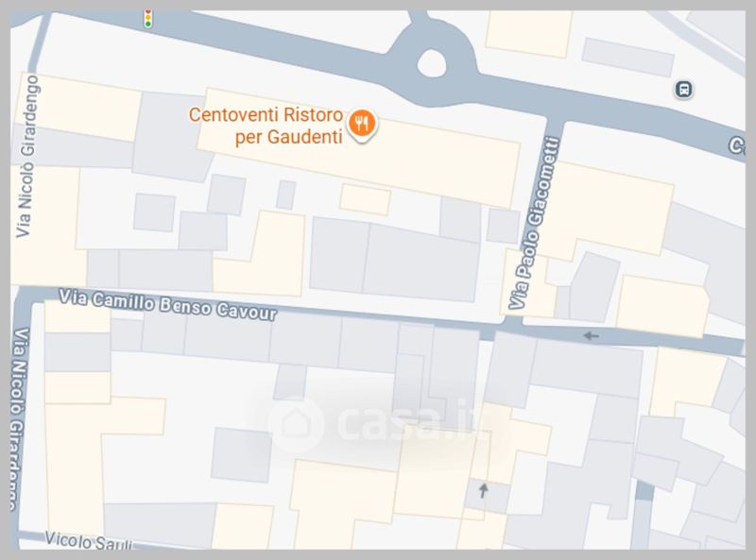
Task: Click the roundabout center island
Action: (x=431, y=63)
